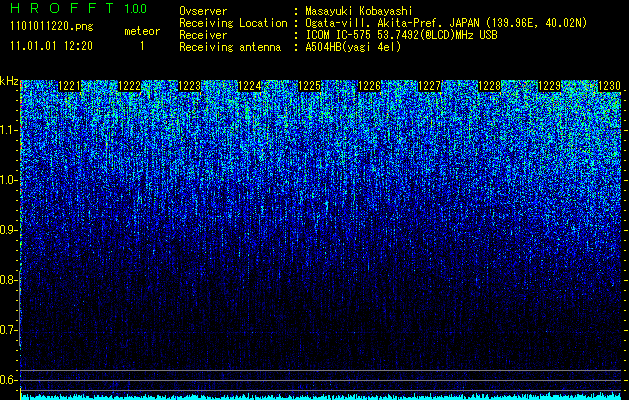Image resolution: width=629 pixels, height=400 pixels.
Task: Click the 1221 time marker
Action: (70, 87)
